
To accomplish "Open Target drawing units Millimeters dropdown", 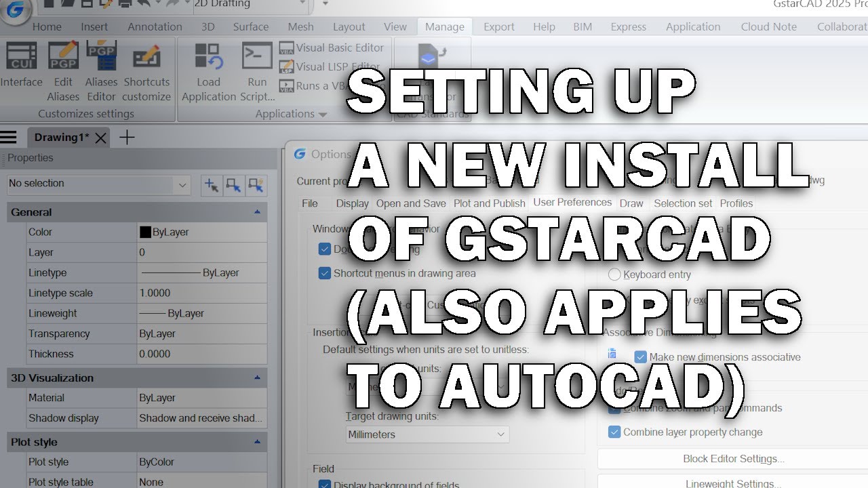I will (x=427, y=434).
